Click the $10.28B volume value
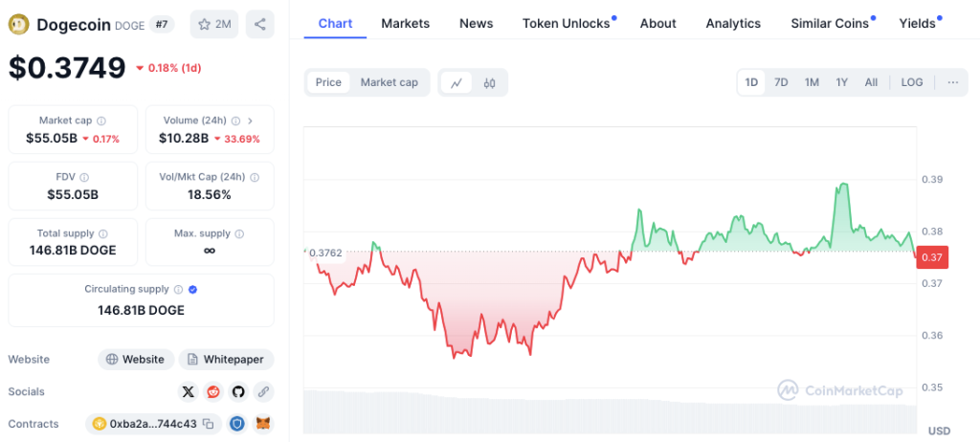Screen dimensions: 980x442 pyautogui.click(x=184, y=139)
